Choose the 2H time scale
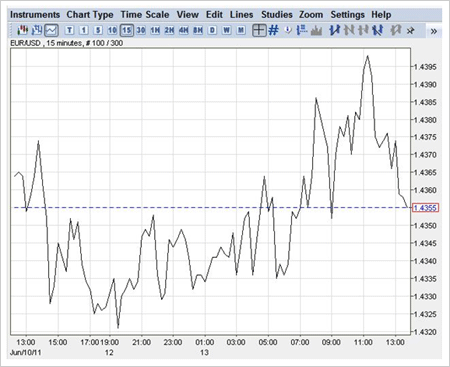This screenshot has height=367, width=450. point(169,30)
